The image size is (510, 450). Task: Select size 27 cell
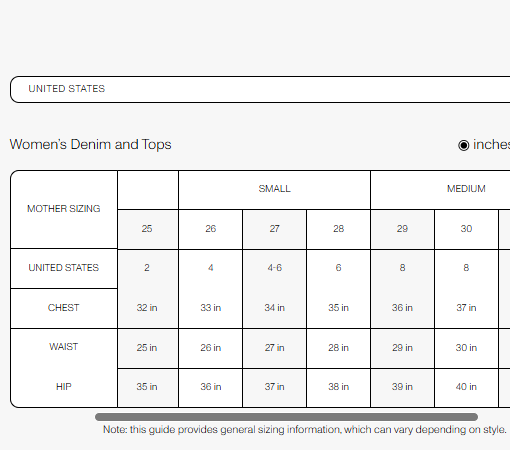pos(274,229)
